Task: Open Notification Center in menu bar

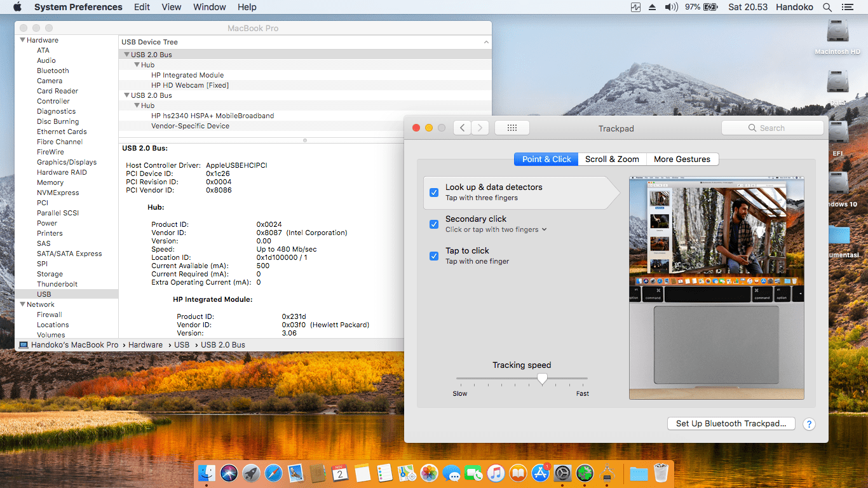Action: (x=847, y=7)
